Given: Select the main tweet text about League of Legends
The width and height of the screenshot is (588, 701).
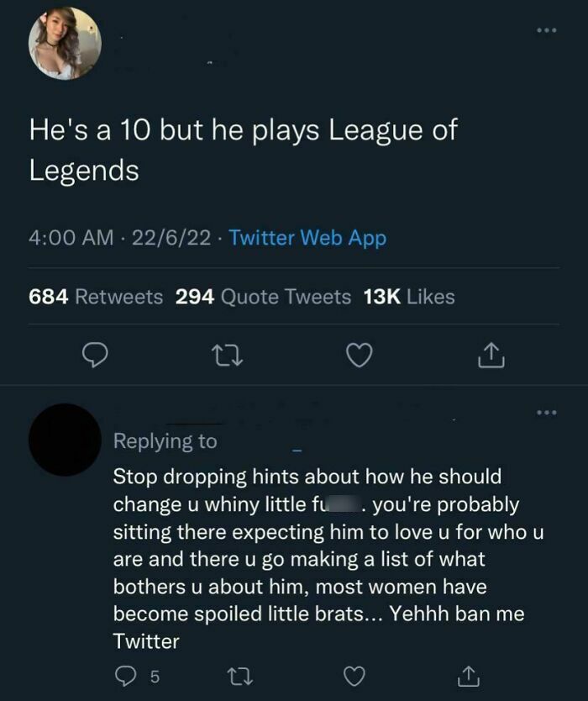Looking at the screenshot, I should (x=243, y=147).
